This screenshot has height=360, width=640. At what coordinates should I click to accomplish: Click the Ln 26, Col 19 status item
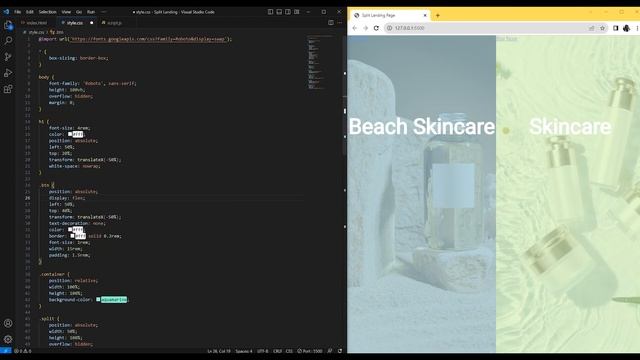tap(219, 351)
